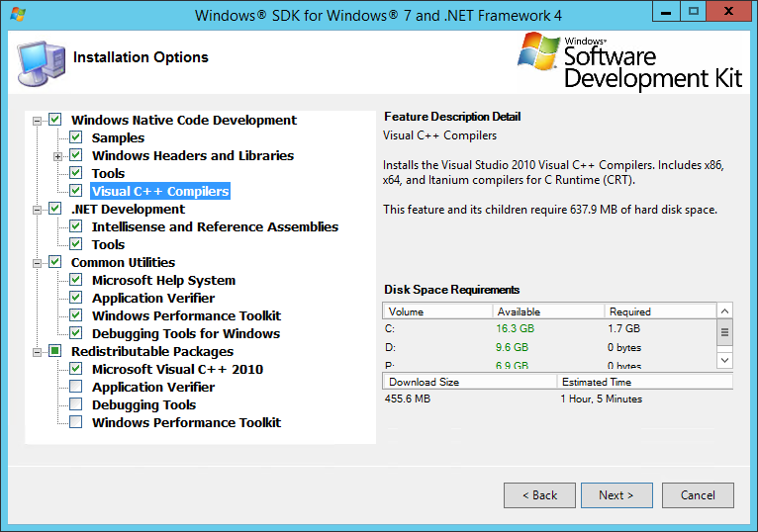This screenshot has height=532, width=758.
Task: Expand the Windows Headers and Libraries node
Action: click(58, 156)
